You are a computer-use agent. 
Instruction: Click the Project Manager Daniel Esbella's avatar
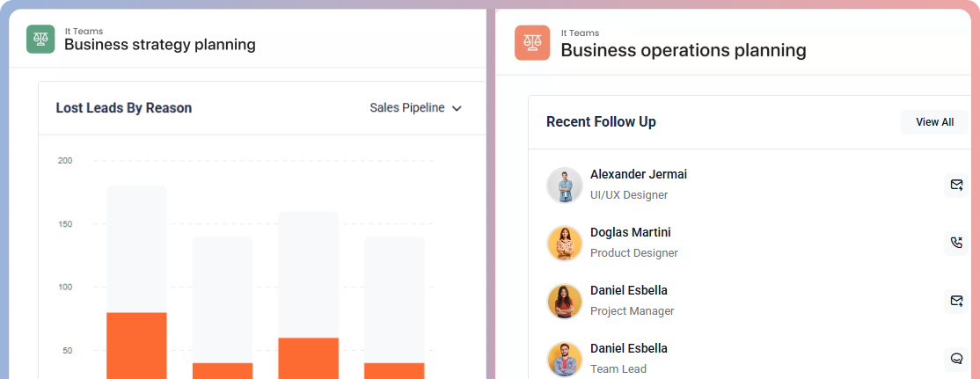(565, 301)
